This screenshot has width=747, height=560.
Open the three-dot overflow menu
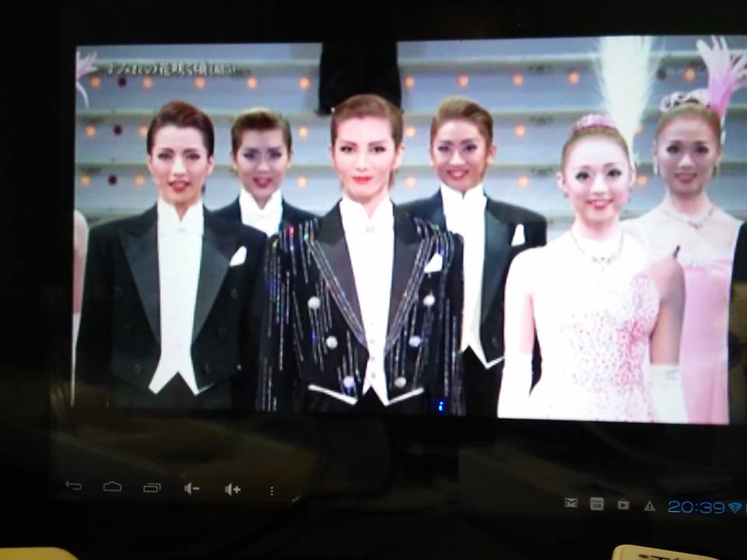(x=272, y=491)
